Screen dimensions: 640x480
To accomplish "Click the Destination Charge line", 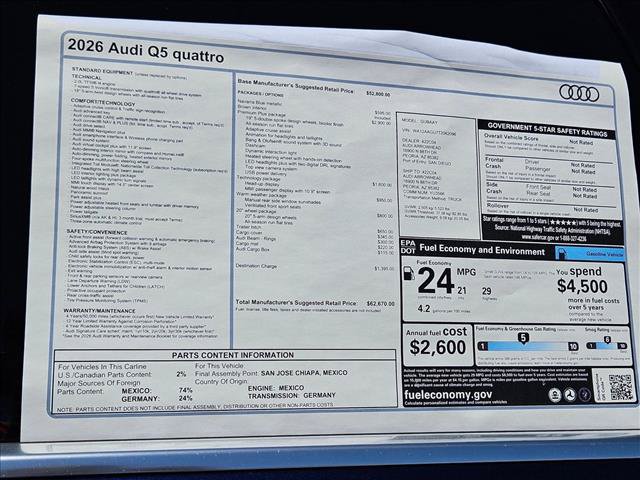I will 315,267.
